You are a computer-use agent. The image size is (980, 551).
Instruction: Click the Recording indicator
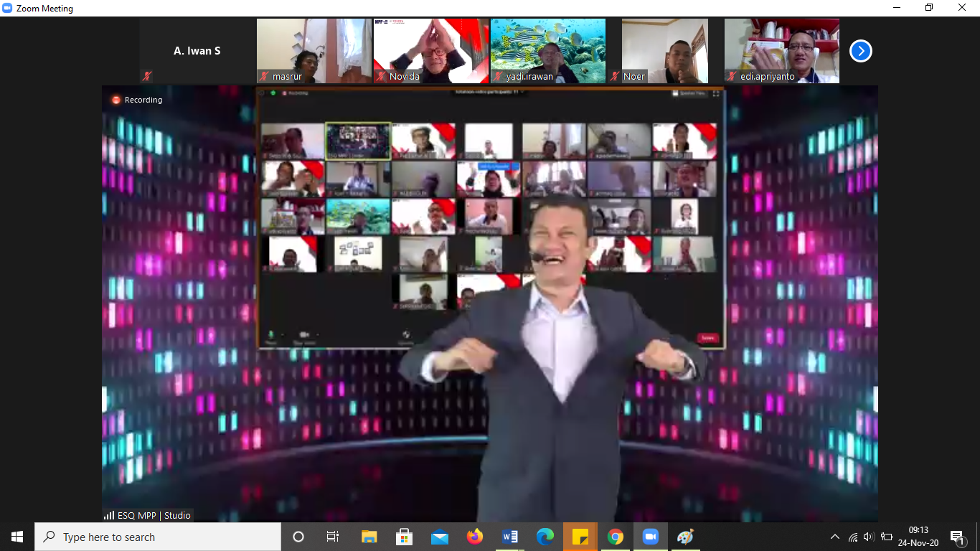(136, 100)
